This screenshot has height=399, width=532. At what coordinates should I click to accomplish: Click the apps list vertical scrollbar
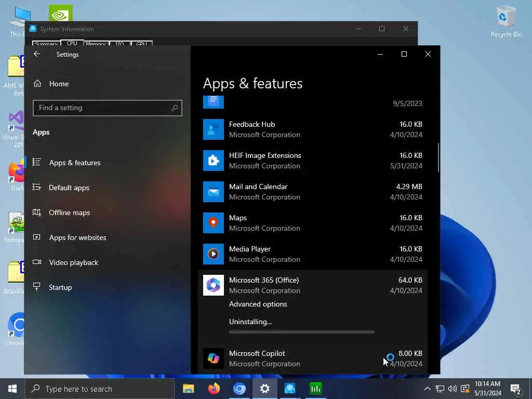pos(438,157)
